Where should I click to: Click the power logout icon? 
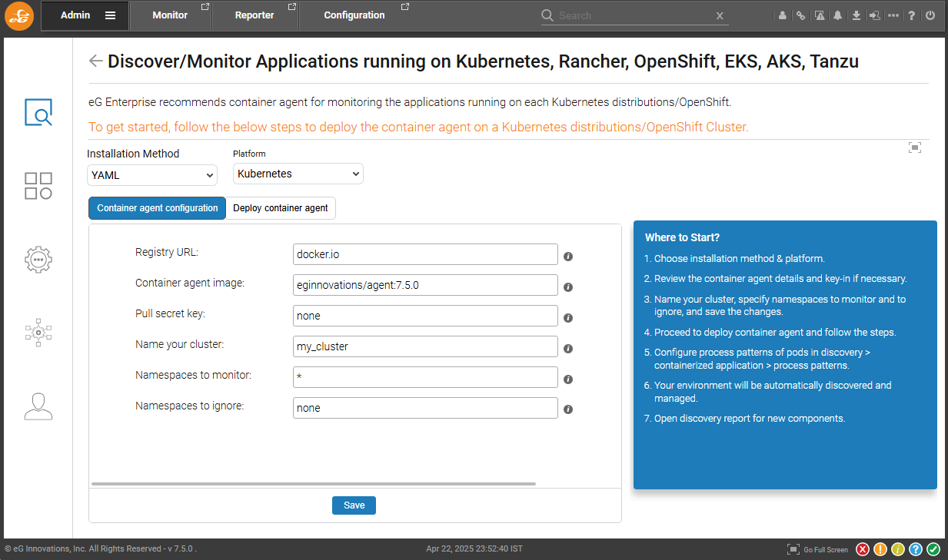coord(930,15)
